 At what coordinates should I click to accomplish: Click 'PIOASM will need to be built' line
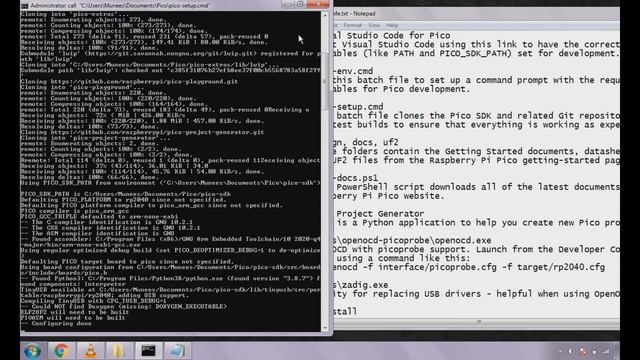coord(73,318)
